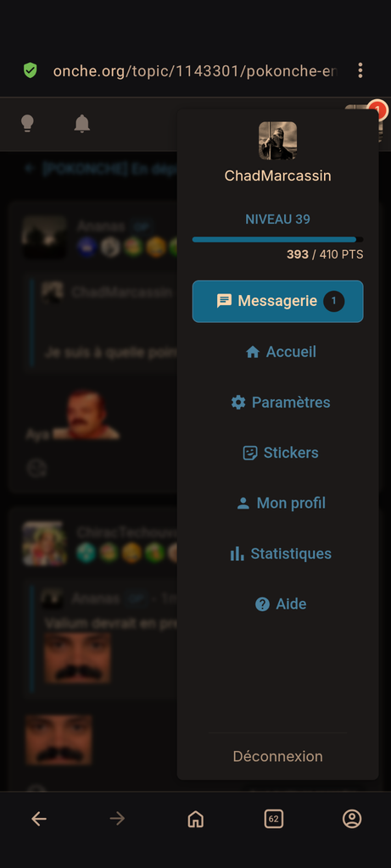Open the browser three-dot menu
This screenshot has width=391, height=868.
pos(360,70)
